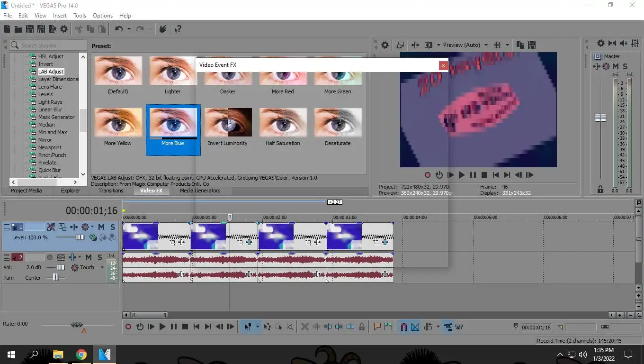Click the Invert Phase icon on track 2
Viewport: 644px width, 364px height.
[x=61, y=257]
